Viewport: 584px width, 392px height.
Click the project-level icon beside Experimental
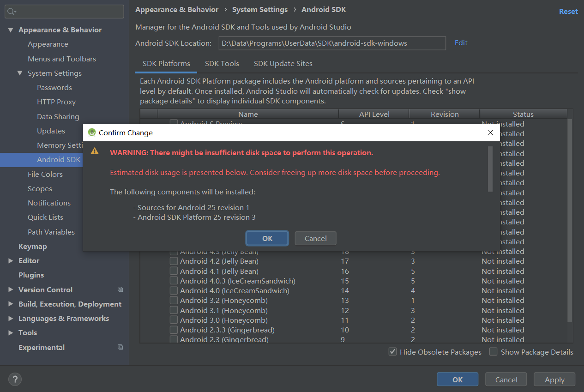click(x=120, y=347)
